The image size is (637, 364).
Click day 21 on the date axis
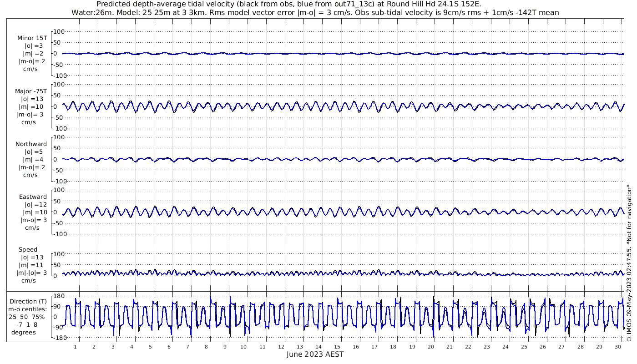[450, 347]
